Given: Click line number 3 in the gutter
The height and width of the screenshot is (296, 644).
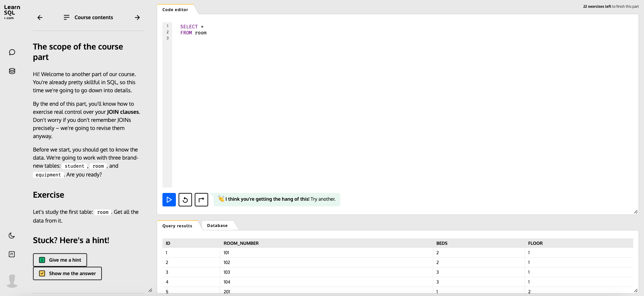Looking at the screenshot, I should pyautogui.click(x=167, y=38).
